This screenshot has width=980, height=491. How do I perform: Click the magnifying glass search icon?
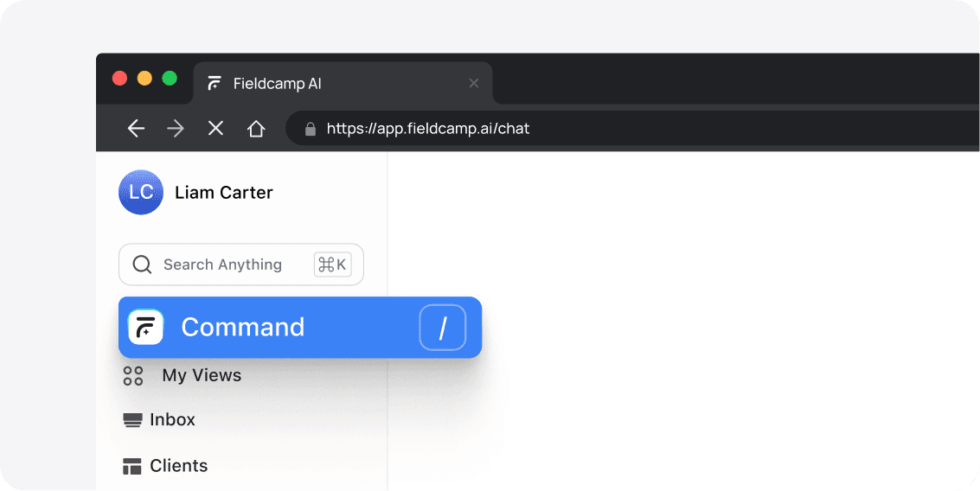pyautogui.click(x=143, y=265)
